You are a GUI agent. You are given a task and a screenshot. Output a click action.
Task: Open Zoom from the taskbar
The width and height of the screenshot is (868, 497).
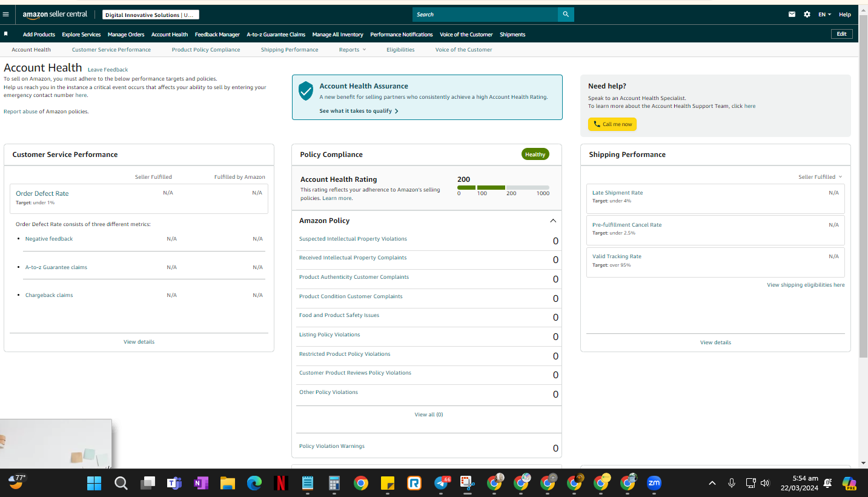coord(654,483)
